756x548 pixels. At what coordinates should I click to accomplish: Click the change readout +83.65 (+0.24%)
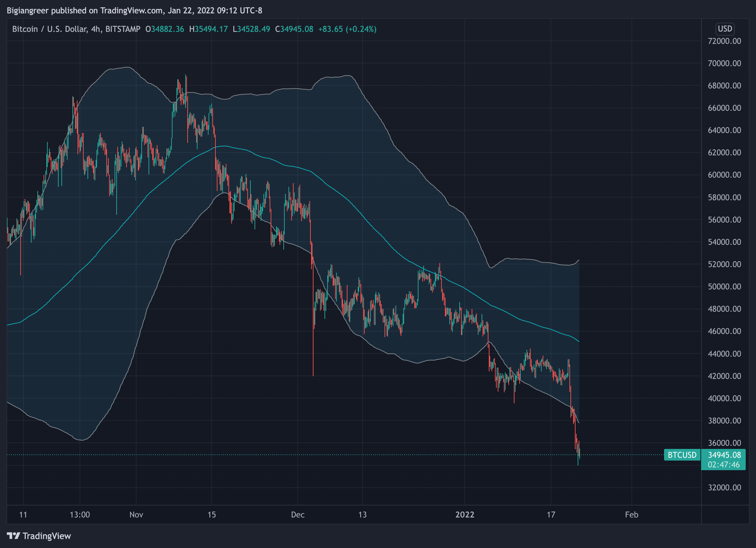(x=347, y=29)
